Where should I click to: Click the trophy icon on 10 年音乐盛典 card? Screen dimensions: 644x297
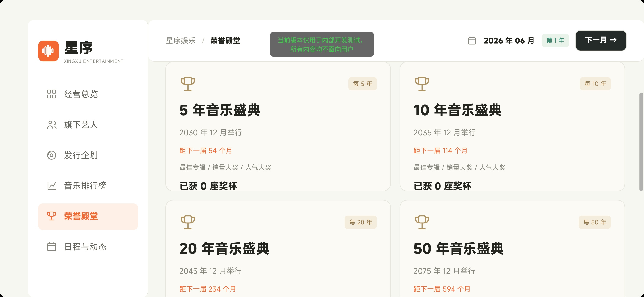click(x=422, y=84)
